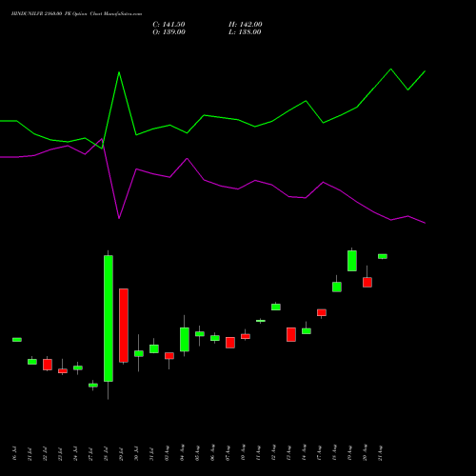Click the red candle for 17 Aug
The width and height of the screenshot is (476, 476).
point(322,312)
